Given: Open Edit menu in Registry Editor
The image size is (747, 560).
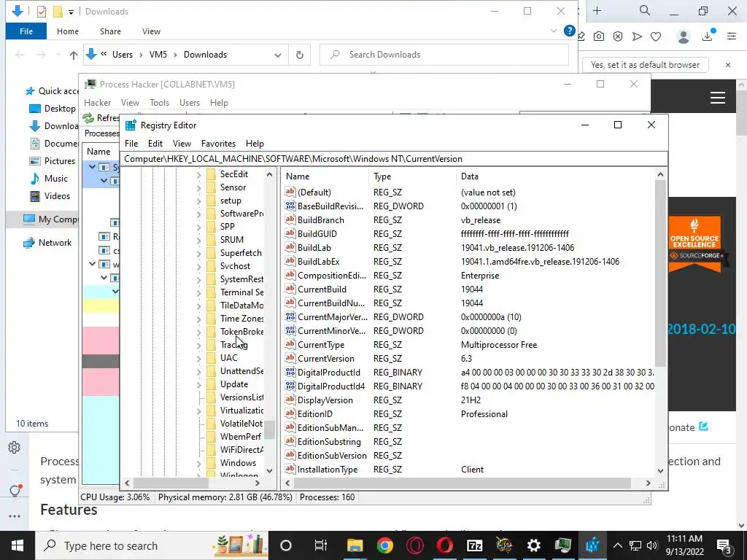Looking at the screenshot, I should [x=155, y=144].
